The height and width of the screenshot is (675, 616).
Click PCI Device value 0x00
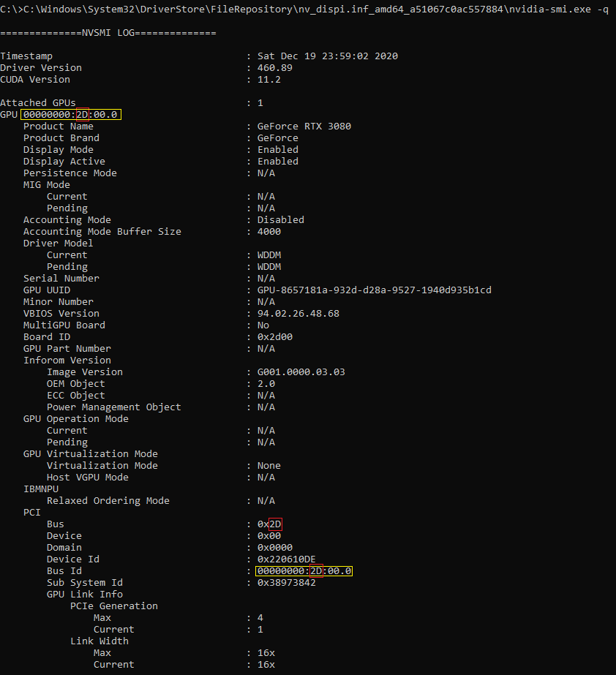click(268, 536)
